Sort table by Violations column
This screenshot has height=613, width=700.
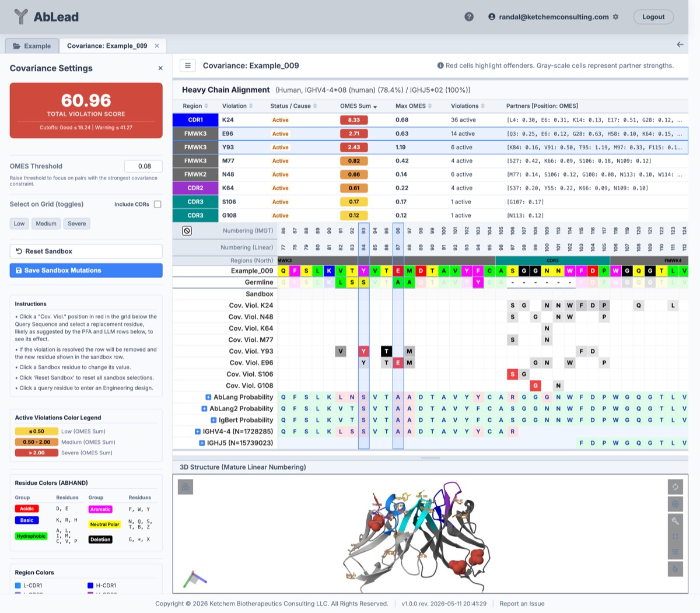468,106
